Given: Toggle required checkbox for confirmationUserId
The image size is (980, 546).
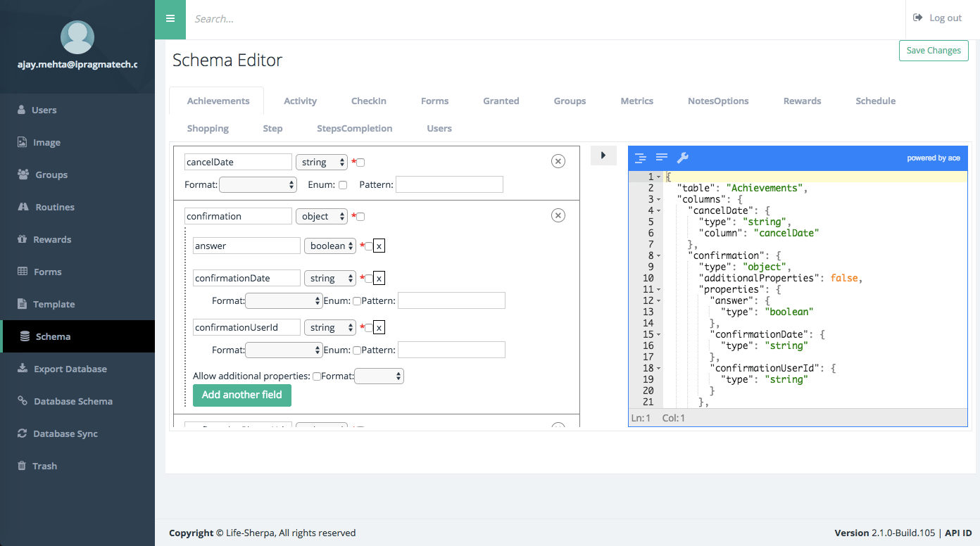Looking at the screenshot, I should point(369,328).
